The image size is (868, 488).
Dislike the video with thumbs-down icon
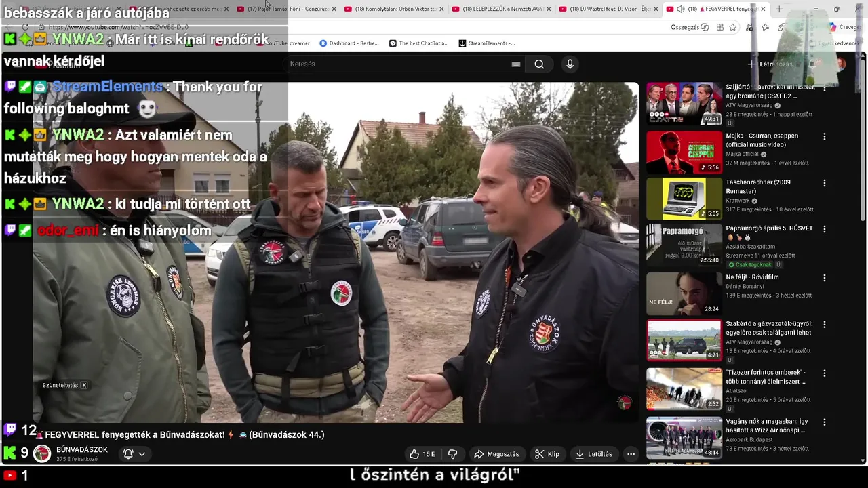tap(453, 454)
